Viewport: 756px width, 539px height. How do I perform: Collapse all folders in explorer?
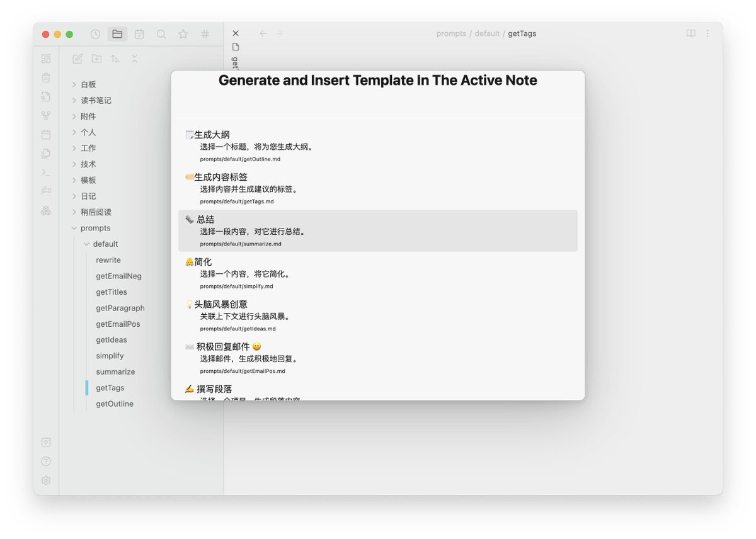tap(134, 59)
